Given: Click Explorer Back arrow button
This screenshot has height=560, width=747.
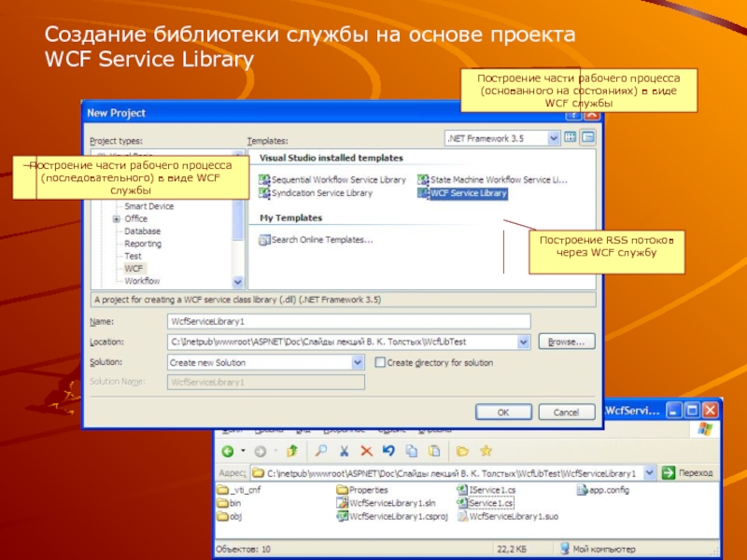Looking at the screenshot, I should 228,451.
